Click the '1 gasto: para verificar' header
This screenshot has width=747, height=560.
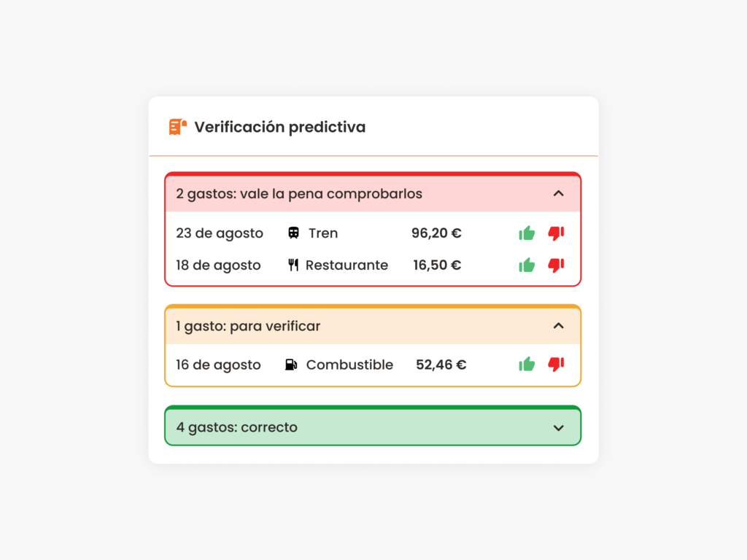pos(373,326)
